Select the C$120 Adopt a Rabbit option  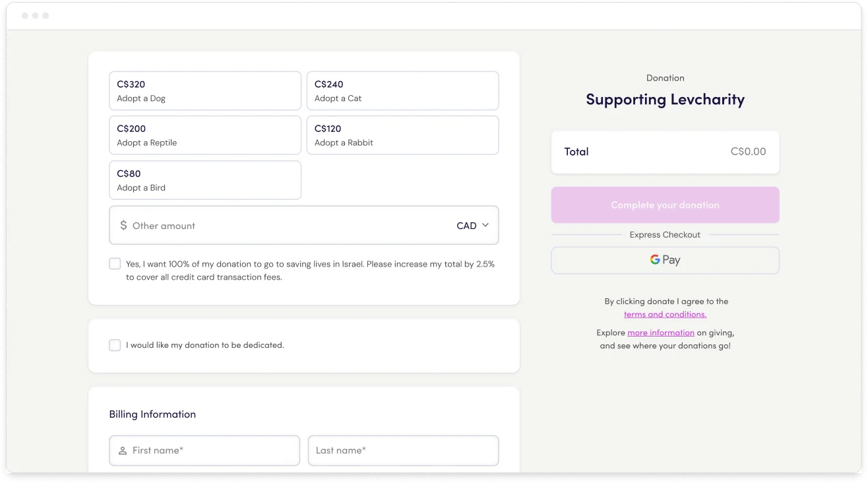[402, 135]
